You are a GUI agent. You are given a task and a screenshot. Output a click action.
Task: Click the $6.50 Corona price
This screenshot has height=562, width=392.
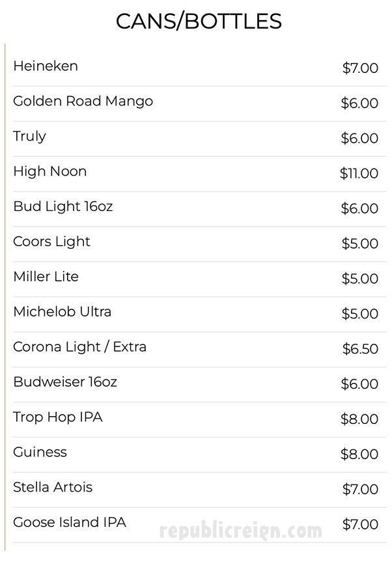pyautogui.click(x=360, y=349)
